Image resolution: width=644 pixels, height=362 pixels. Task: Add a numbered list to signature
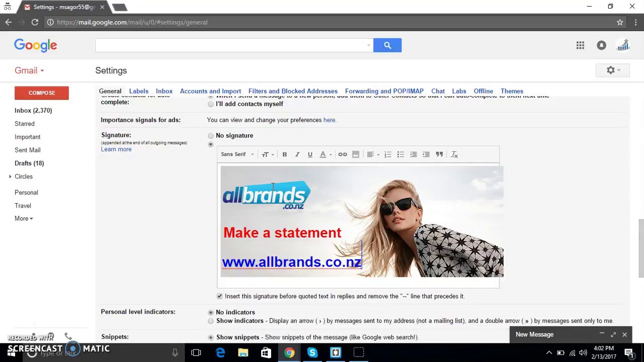[x=388, y=154]
